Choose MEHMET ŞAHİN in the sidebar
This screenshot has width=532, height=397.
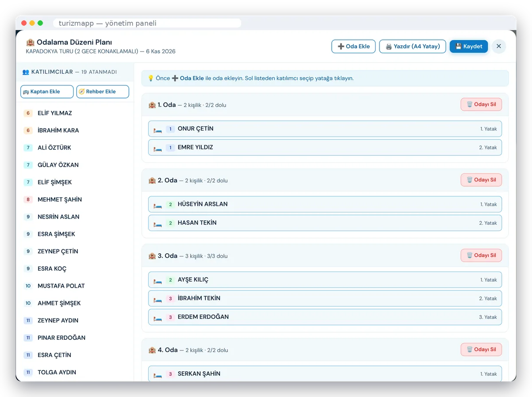pos(74,200)
